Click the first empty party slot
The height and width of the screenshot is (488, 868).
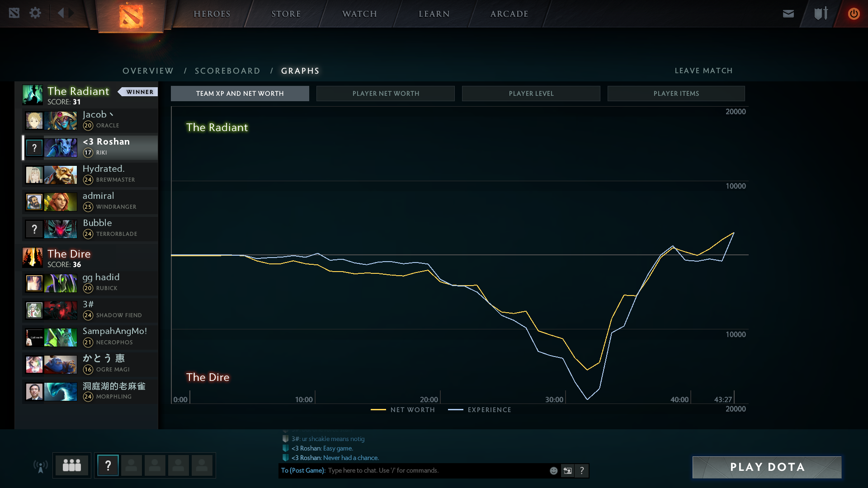(x=132, y=465)
